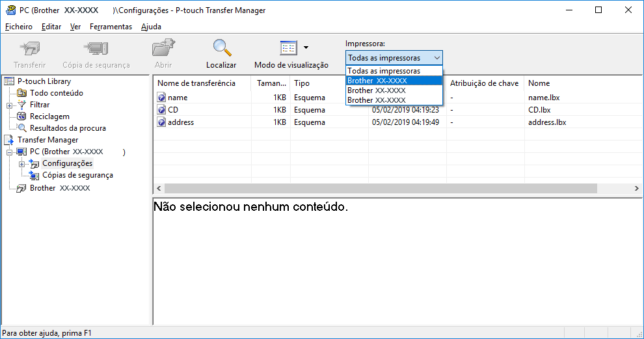Select the address.lbx file cell

547,122
